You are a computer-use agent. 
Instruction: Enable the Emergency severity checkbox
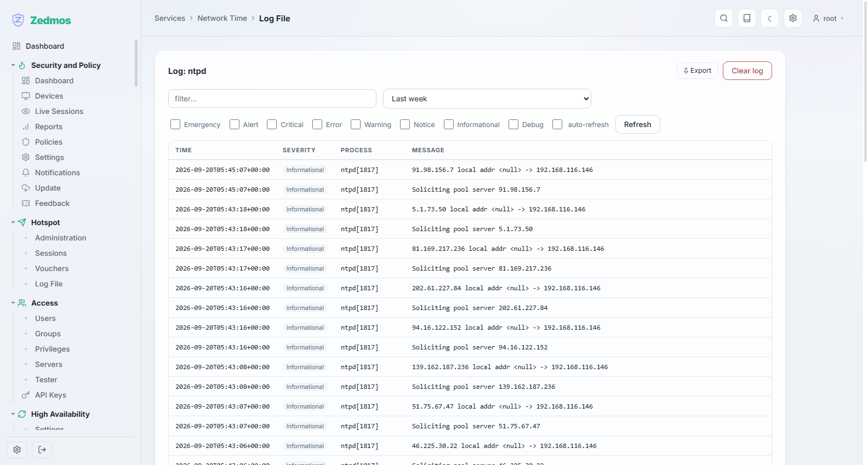pyautogui.click(x=175, y=124)
